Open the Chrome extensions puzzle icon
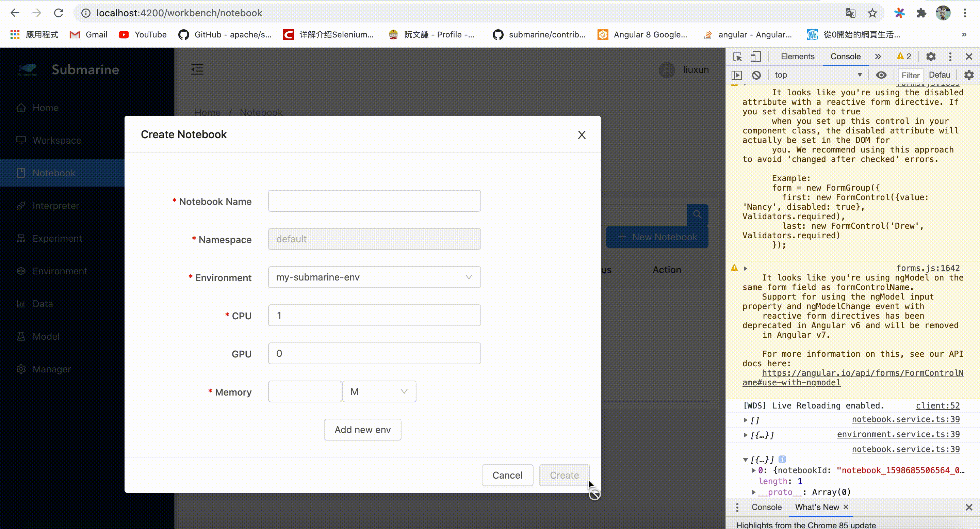This screenshot has width=980, height=529. pos(921,13)
